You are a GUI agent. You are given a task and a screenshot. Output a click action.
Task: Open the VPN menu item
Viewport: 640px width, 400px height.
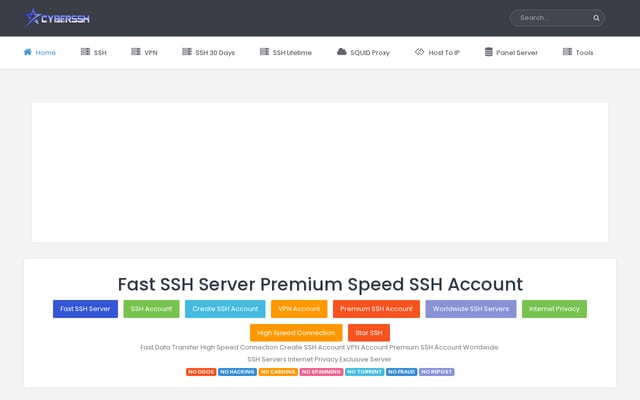point(144,52)
